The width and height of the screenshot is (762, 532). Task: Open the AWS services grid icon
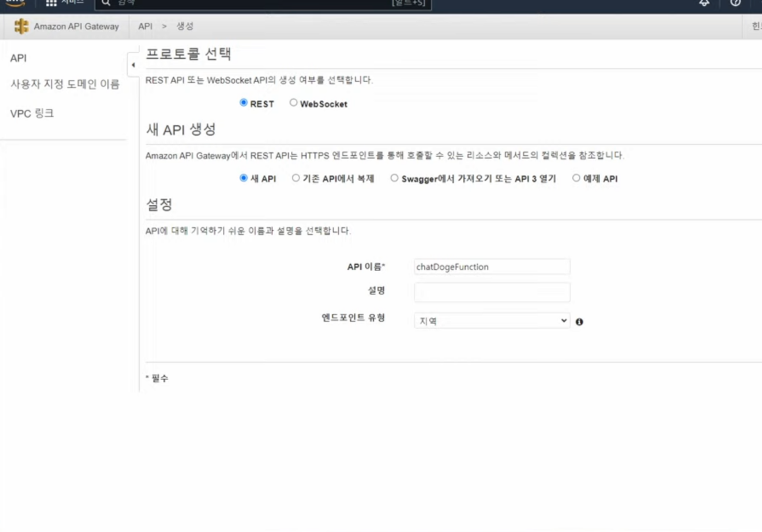pos(51,3)
